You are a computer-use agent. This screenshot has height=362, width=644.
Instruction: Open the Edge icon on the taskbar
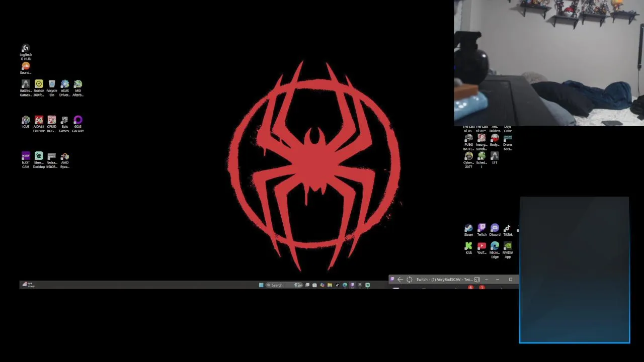(x=345, y=285)
